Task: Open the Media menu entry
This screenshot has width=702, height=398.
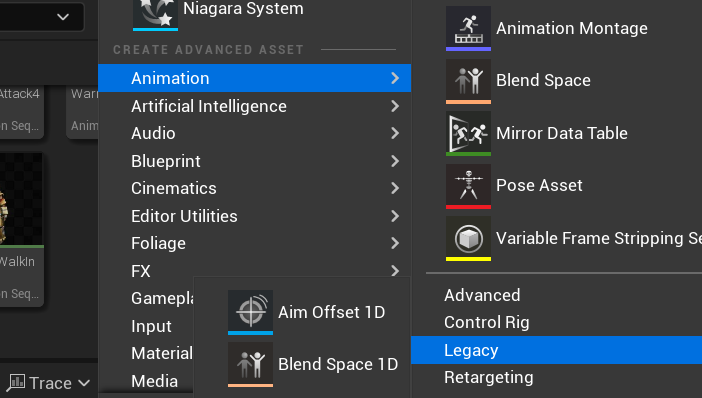Action: 154,381
